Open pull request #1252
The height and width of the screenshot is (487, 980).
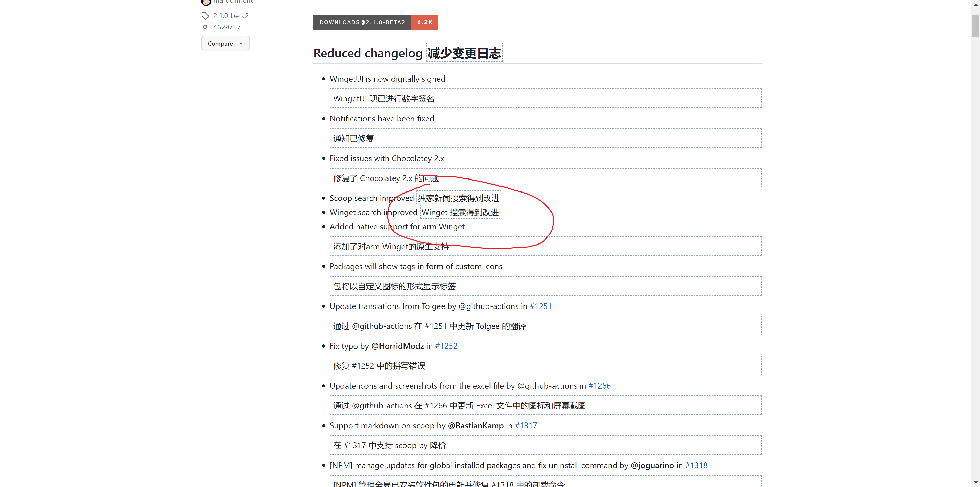coord(446,346)
